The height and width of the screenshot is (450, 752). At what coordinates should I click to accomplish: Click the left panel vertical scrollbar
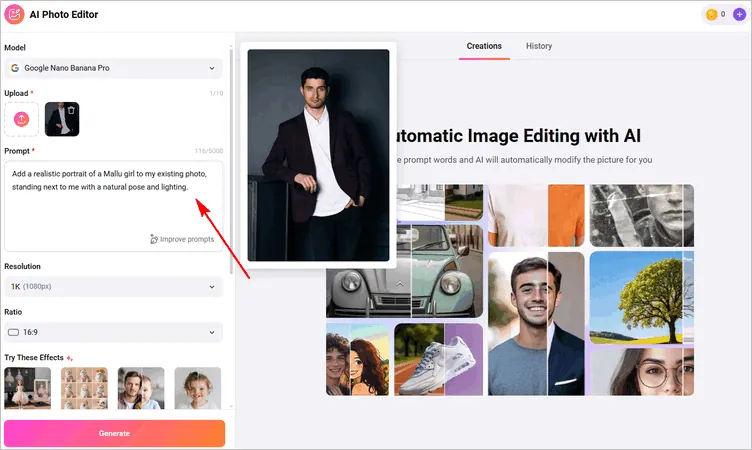[x=232, y=161]
